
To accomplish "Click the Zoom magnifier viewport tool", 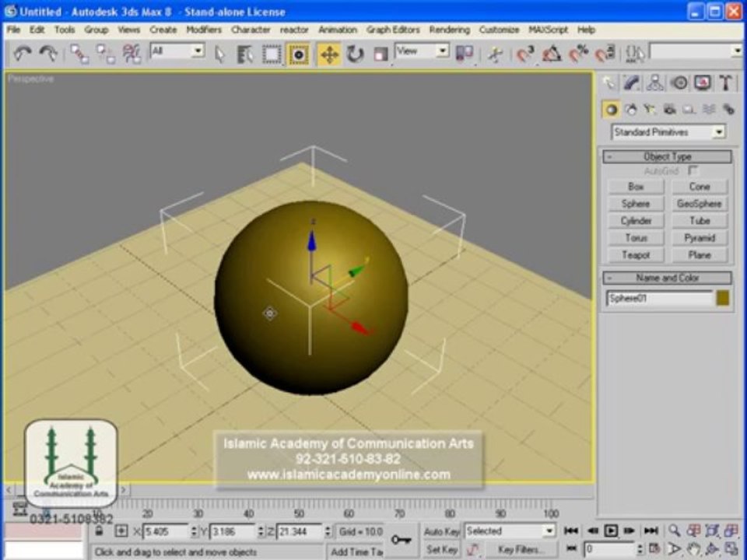I will (x=674, y=530).
